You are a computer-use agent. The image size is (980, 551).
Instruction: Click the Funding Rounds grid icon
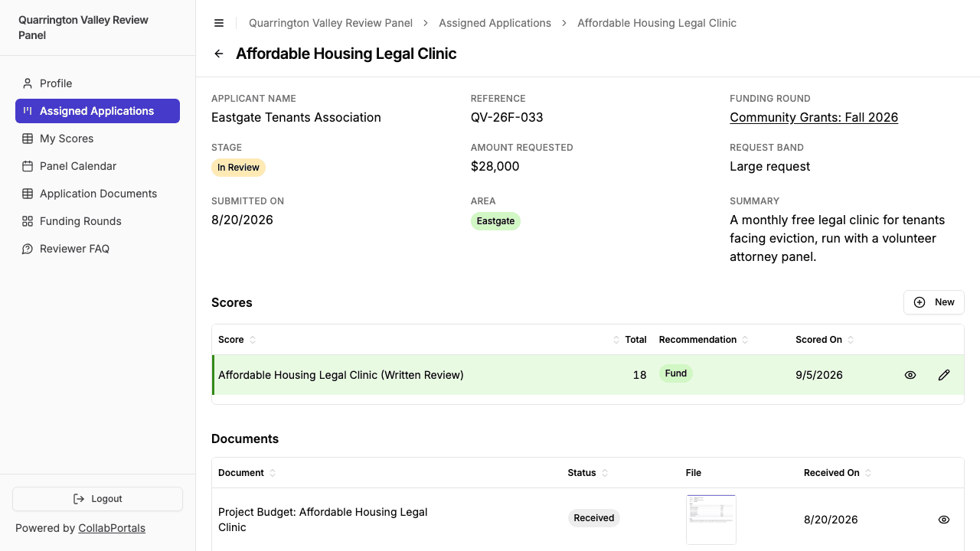pos(28,221)
